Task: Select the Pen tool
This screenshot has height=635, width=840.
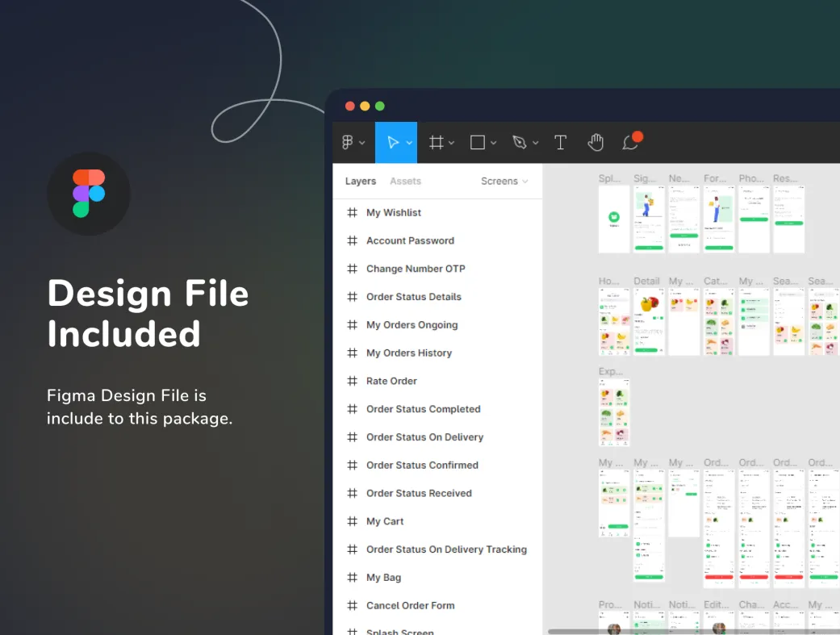Action: coord(520,143)
